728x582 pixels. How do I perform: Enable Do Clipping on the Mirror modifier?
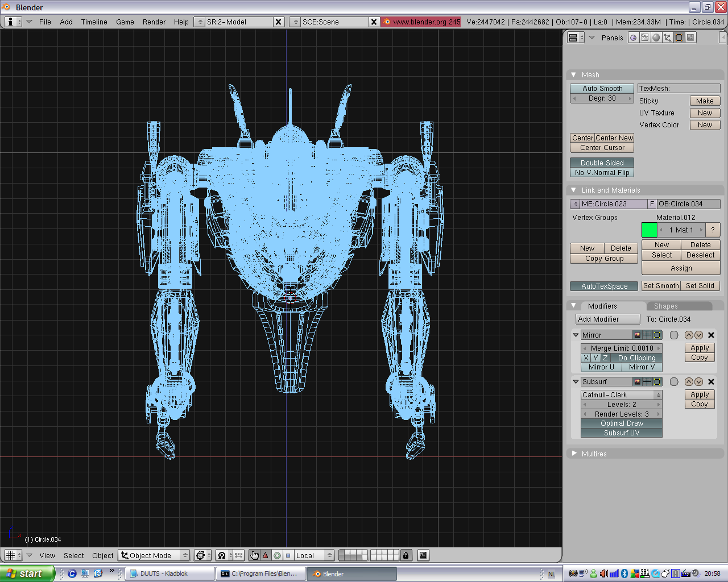tap(636, 357)
